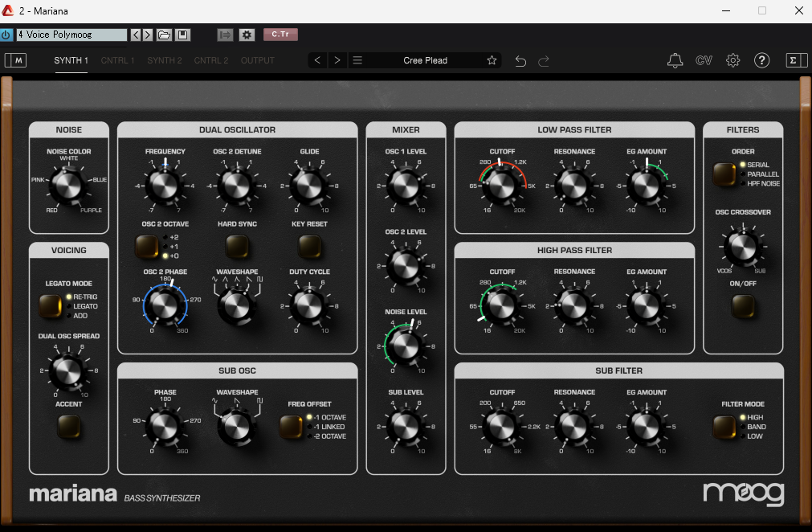Toggle the sigma right panel icon
The image size is (812, 532).
click(x=797, y=60)
